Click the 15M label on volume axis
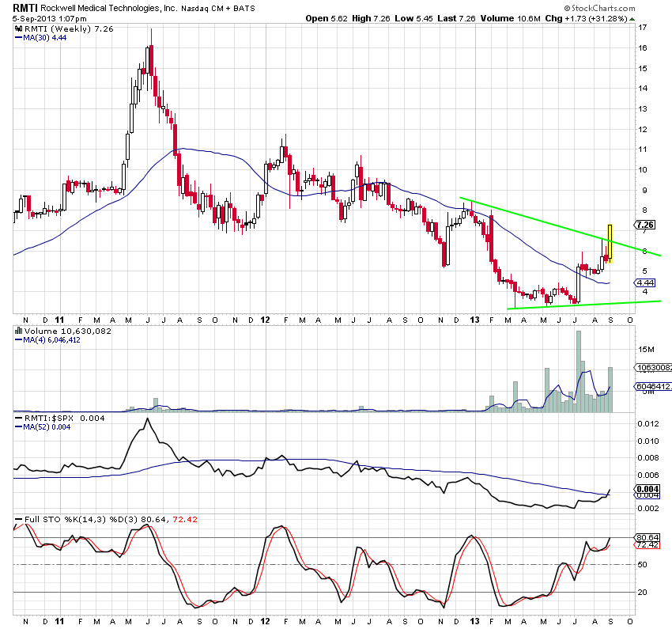The width and height of the screenshot is (672, 629). pyautogui.click(x=646, y=350)
